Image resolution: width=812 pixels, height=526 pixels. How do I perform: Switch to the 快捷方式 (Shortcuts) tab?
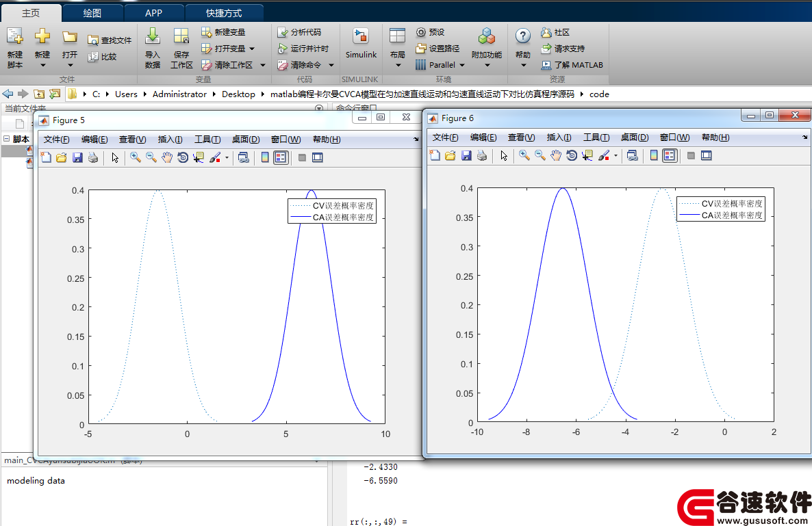(224, 13)
